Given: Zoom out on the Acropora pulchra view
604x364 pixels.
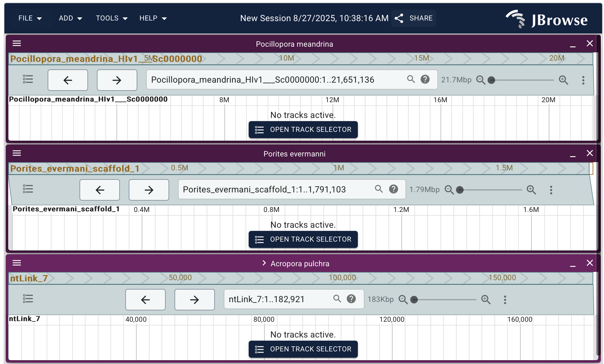Looking at the screenshot, I should (x=403, y=299).
